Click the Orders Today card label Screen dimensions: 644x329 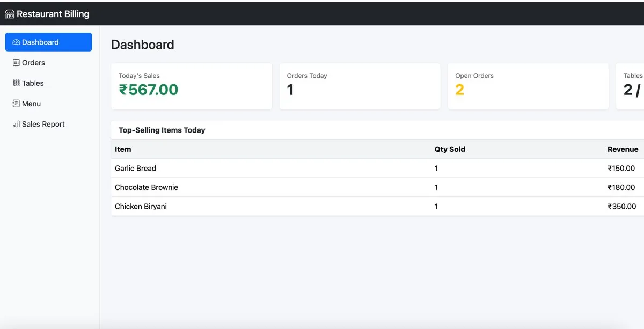click(x=307, y=76)
